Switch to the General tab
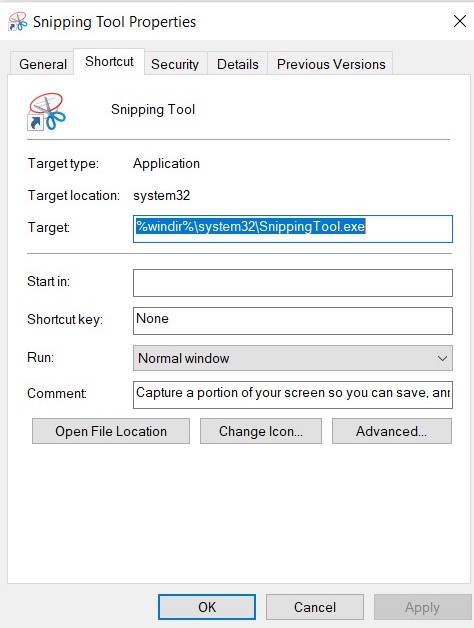 point(43,64)
